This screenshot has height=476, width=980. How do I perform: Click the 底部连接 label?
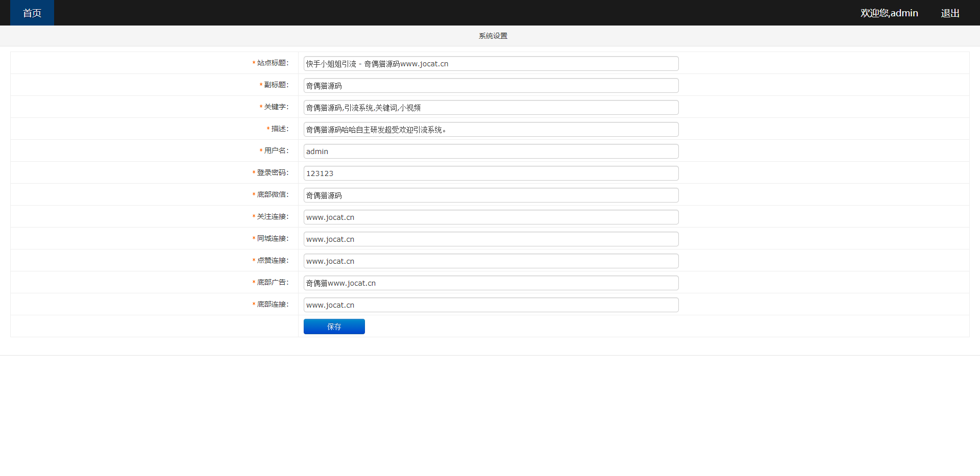point(273,304)
